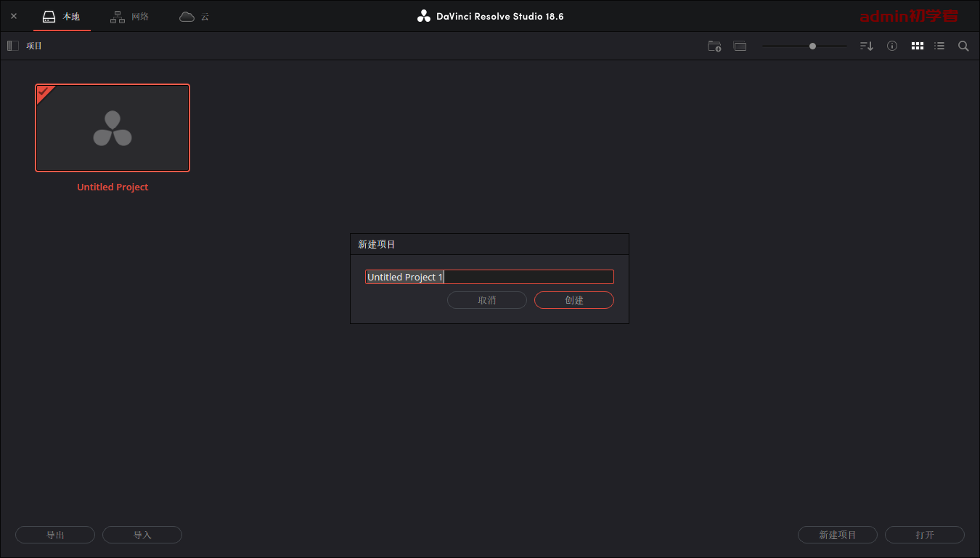Switch to thumbnail grid view
The image size is (980, 558).
pyautogui.click(x=918, y=46)
